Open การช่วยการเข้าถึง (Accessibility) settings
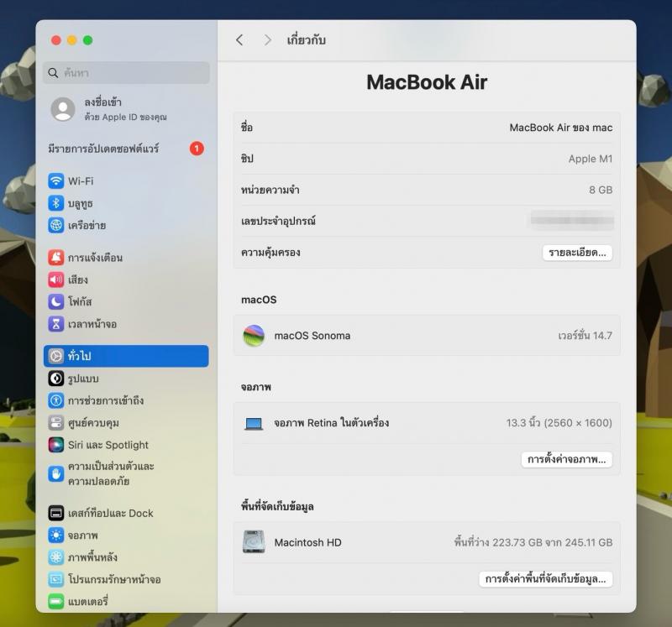The width and height of the screenshot is (672, 627). pyautogui.click(x=126, y=400)
